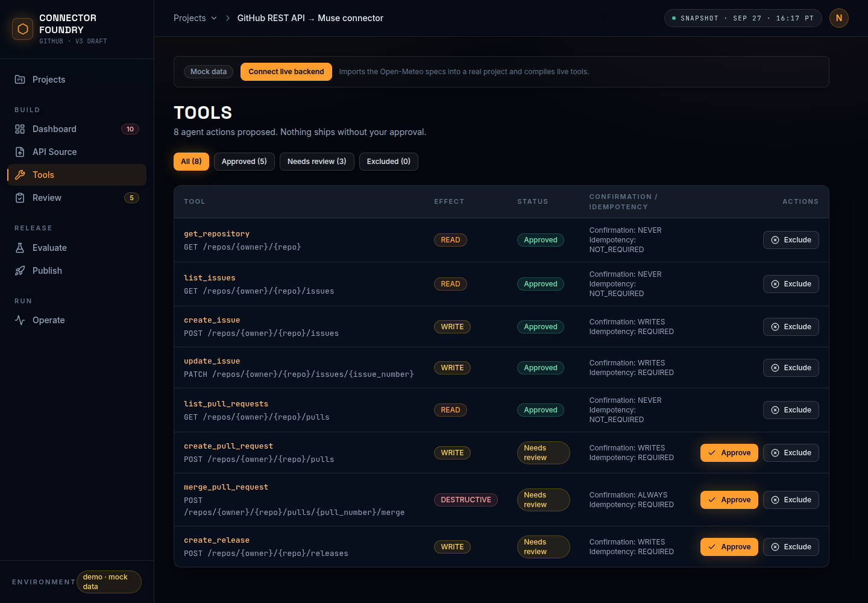
Task: Open the API Source page
Action: 77,152
